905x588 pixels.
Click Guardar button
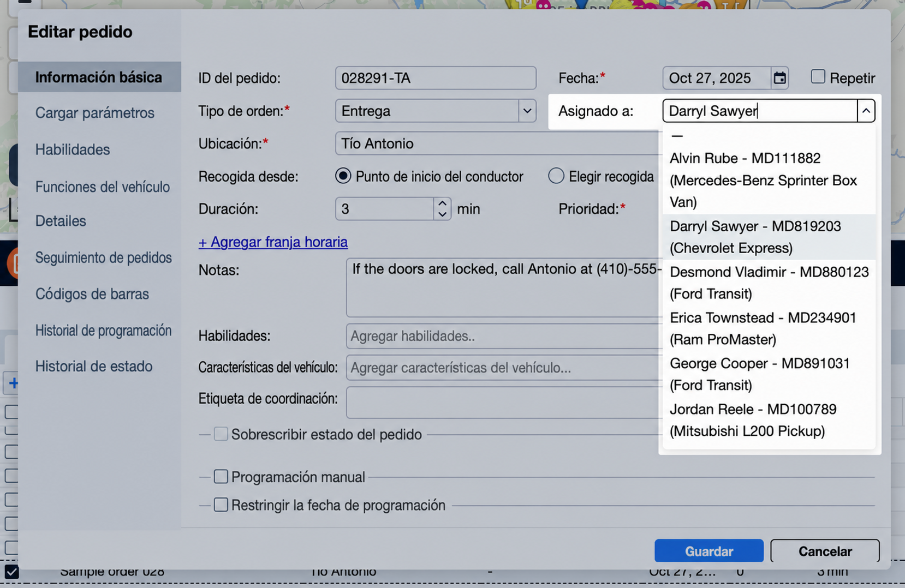[x=708, y=551]
